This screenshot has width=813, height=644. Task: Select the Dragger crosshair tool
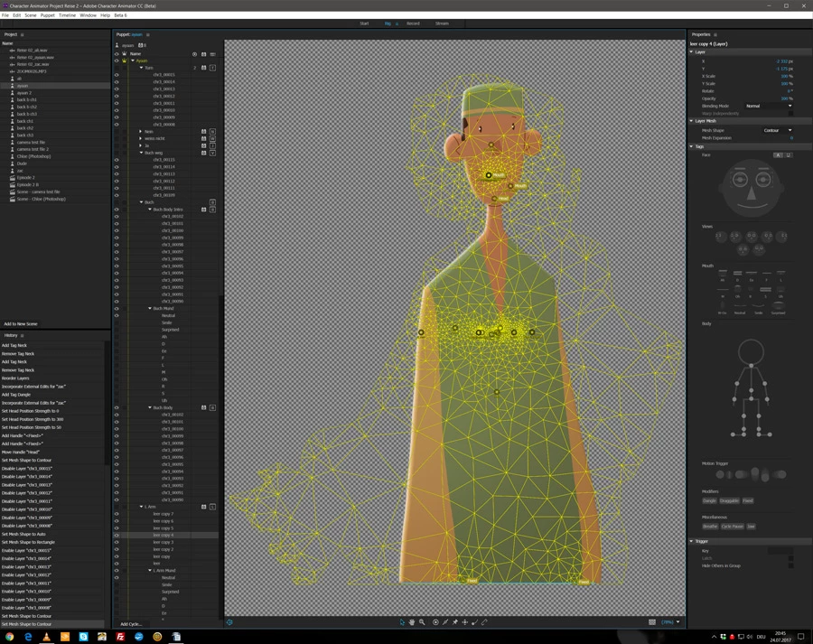click(x=465, y=622)
